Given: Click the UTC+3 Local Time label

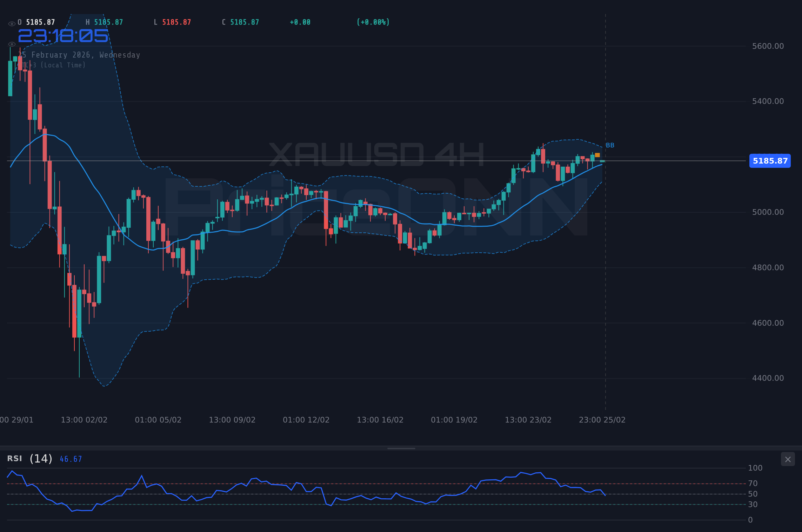Looking at the screenshot, I should pyautogui.click(x=52, y=65).
